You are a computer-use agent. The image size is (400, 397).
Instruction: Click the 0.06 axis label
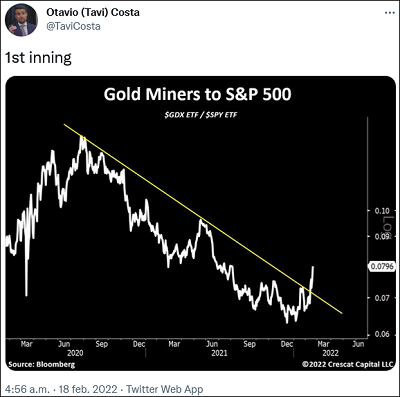tap(382, 334)
